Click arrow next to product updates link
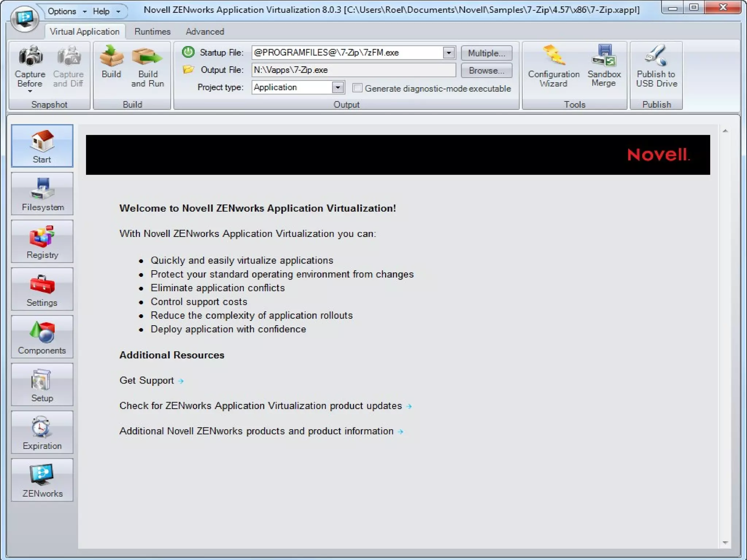747x560 pixels. pos(409,406)
